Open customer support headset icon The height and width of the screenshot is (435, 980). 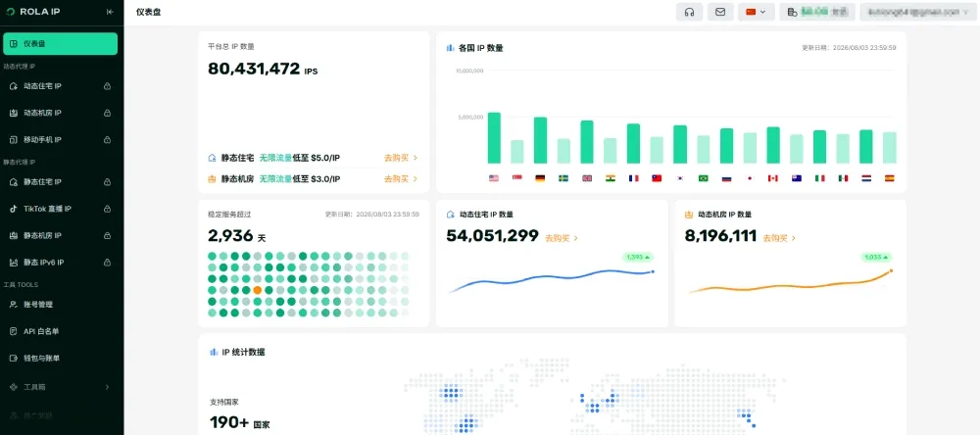click(689, 12)
